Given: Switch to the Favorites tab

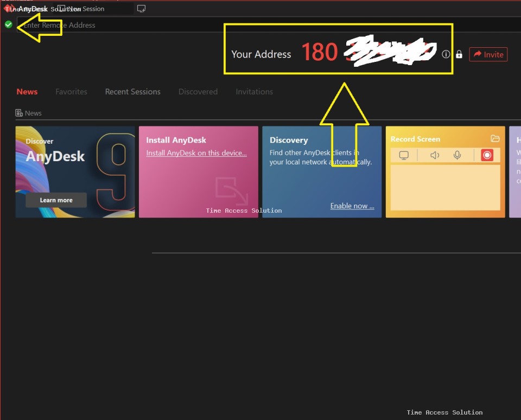Looking at the screenshot, I should click(71, 92).
